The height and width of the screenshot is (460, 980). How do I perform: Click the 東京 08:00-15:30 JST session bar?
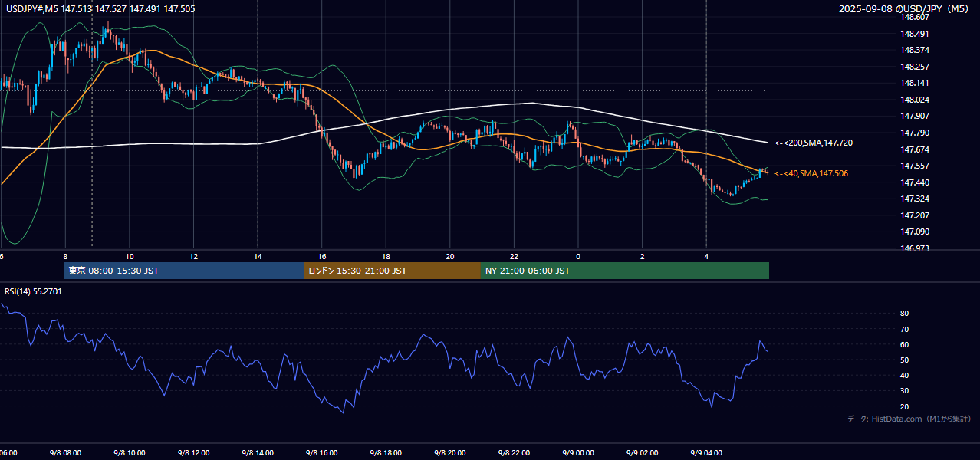[184, 271]
